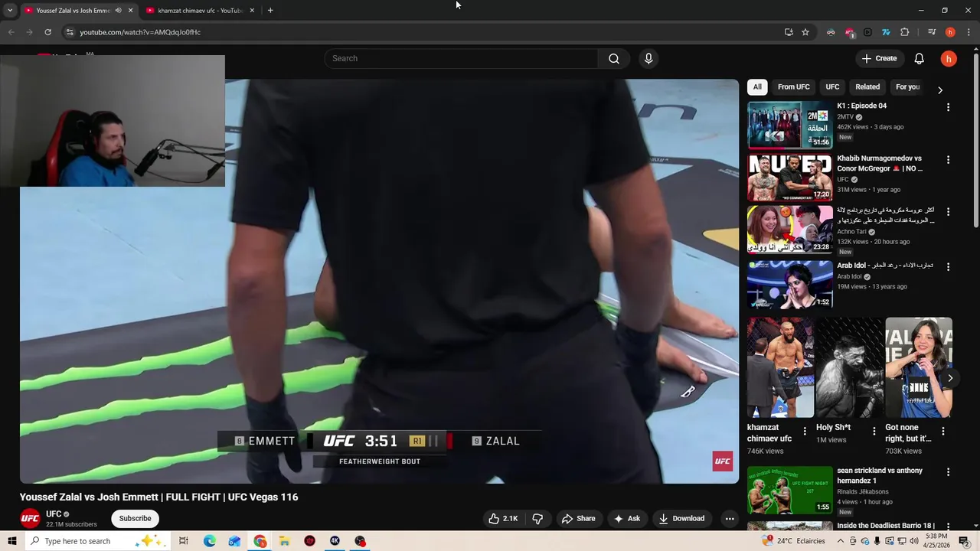Dislike the video with thumbs down
Screen dimensions: 980x551
[x=537, y=519]
